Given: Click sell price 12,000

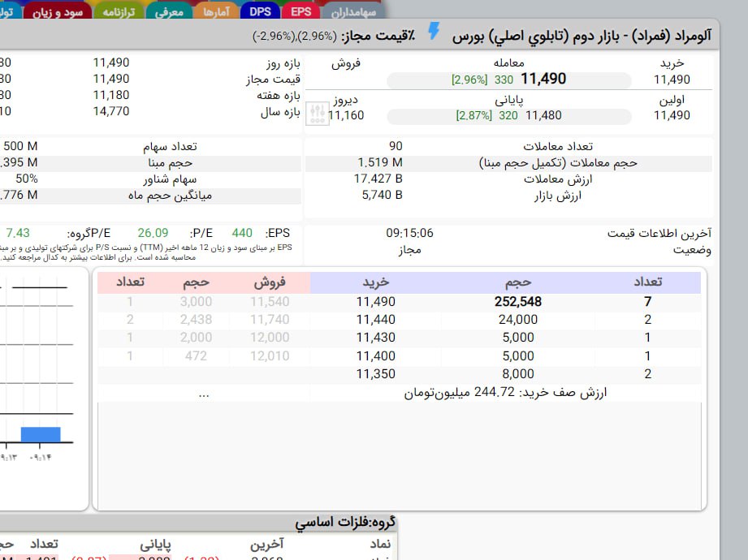Looking at the screenshot, I should (270, 338).
